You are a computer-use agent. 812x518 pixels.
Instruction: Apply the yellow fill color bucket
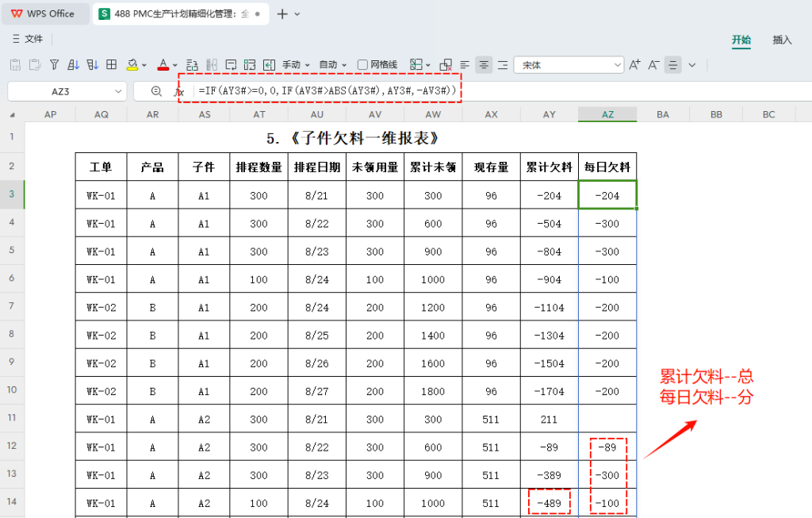[132, 65]
